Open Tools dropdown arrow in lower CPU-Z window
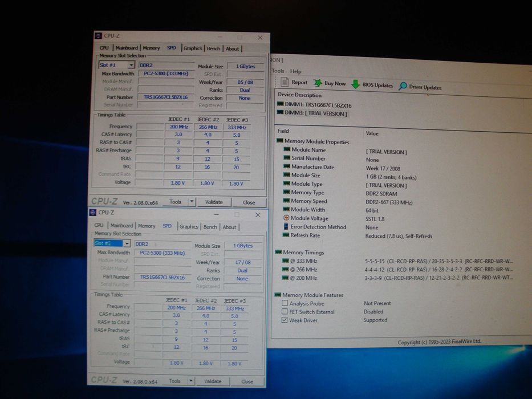This screenshot has width=532, height=399. click(x=191, y=381)
